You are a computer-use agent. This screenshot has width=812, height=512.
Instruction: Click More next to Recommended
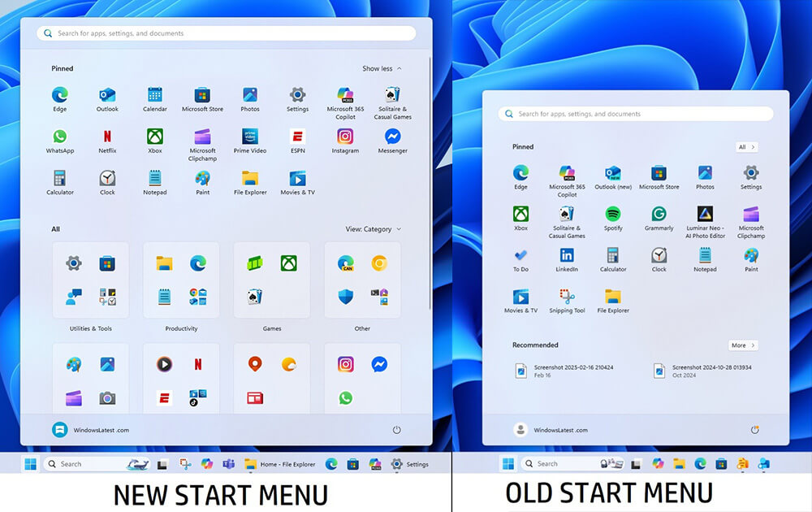point(743,345)
